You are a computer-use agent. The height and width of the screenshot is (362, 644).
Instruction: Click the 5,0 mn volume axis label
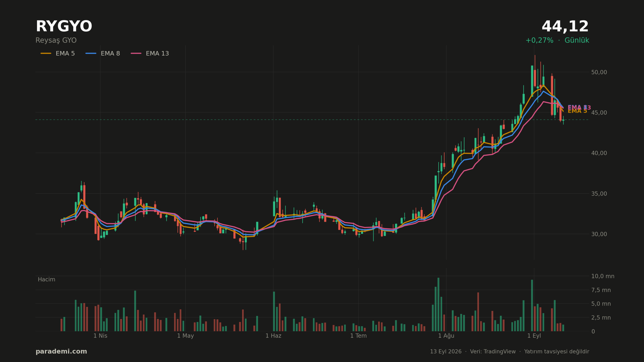pos(601,304)
